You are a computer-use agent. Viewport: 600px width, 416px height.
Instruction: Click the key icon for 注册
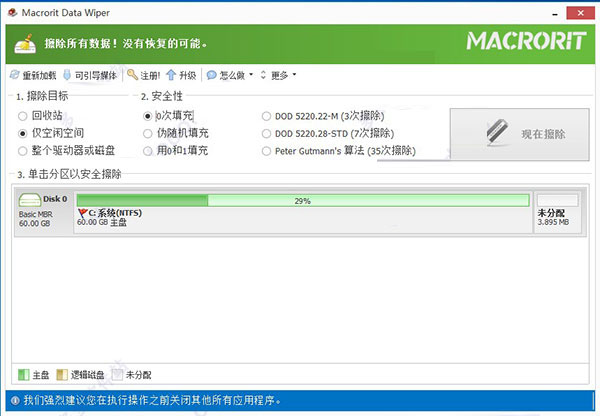click(132, 74)
